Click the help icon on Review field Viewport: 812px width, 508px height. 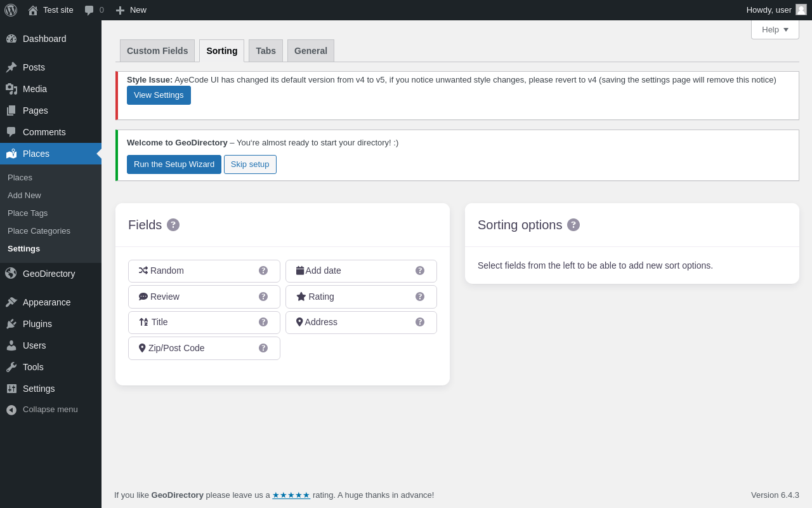click(x=263, y=297)
